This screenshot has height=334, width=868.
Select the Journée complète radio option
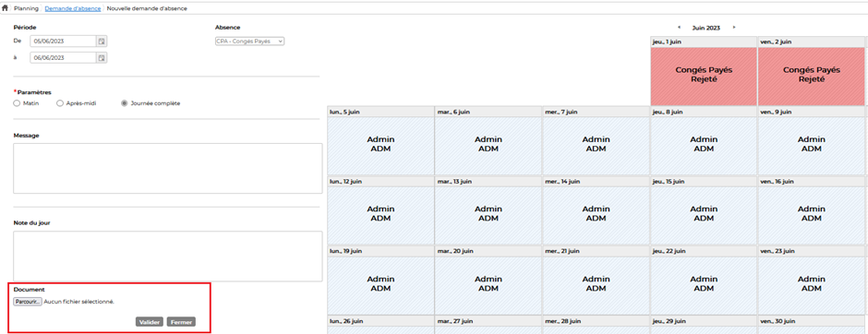click(x=124, y=102)
